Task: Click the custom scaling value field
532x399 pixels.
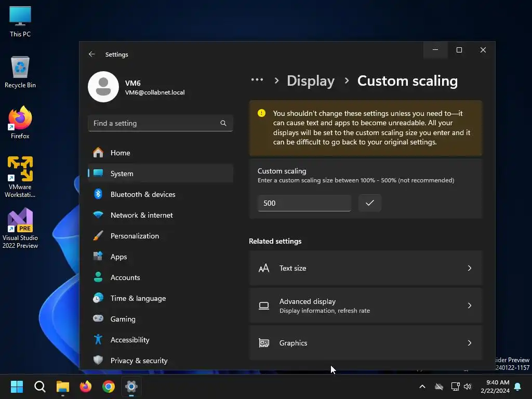Action: click(304, 203)
